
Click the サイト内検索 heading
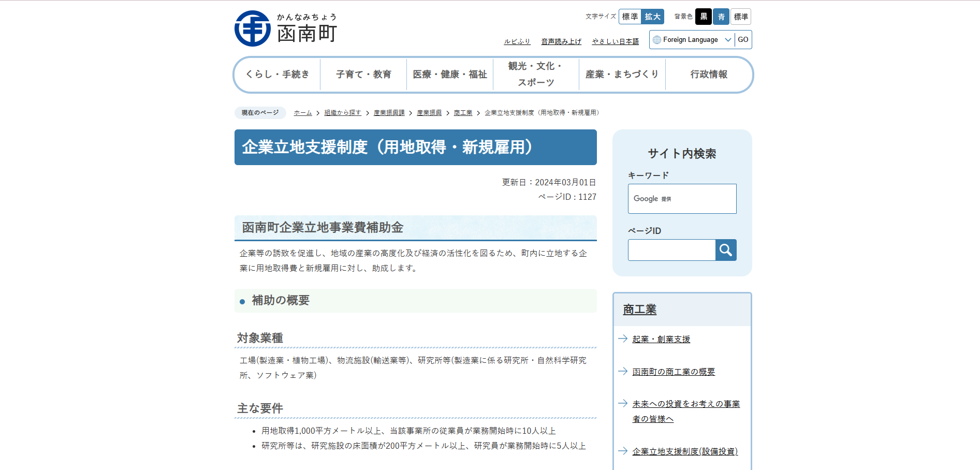click(x=682, y=154)
